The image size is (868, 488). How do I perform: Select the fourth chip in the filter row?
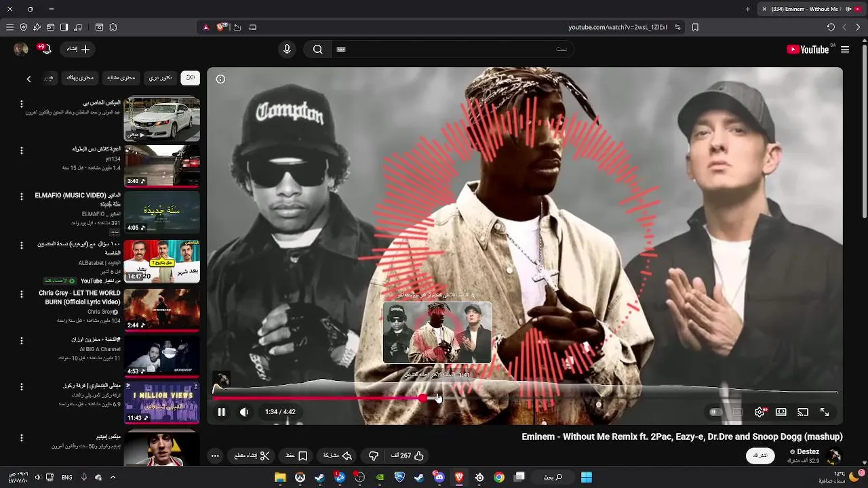[80, 78]
